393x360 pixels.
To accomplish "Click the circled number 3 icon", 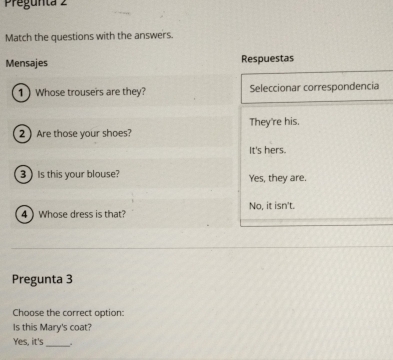I will (x=23, y=174).
